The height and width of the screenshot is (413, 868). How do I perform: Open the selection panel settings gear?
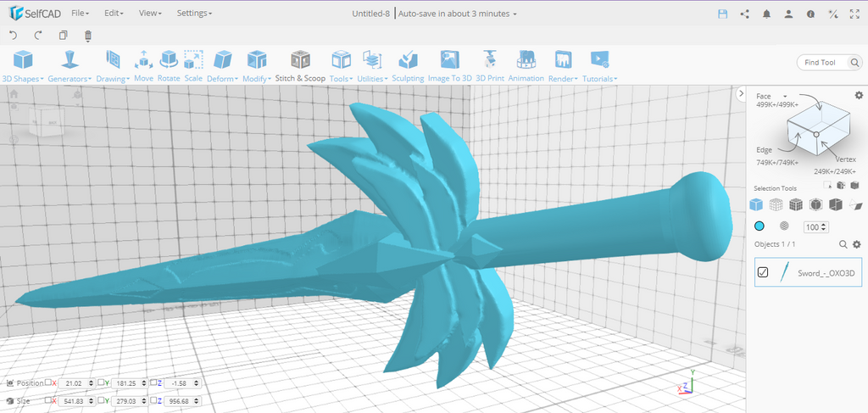[x=859, y=95]
